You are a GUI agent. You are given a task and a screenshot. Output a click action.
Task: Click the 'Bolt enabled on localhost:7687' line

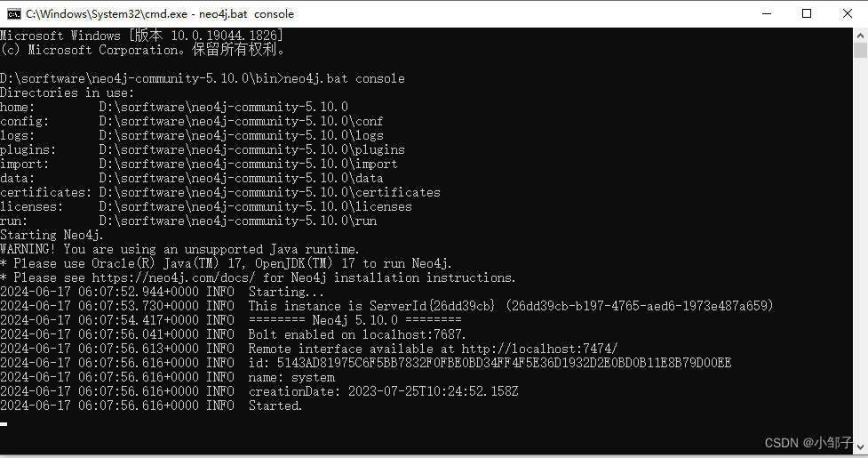click(357, 334)
